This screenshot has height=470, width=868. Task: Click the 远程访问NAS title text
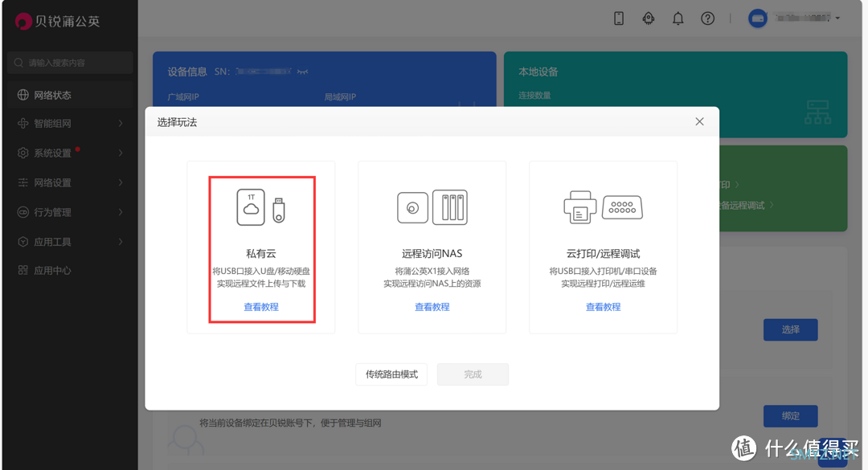click(x=432, y=254)
